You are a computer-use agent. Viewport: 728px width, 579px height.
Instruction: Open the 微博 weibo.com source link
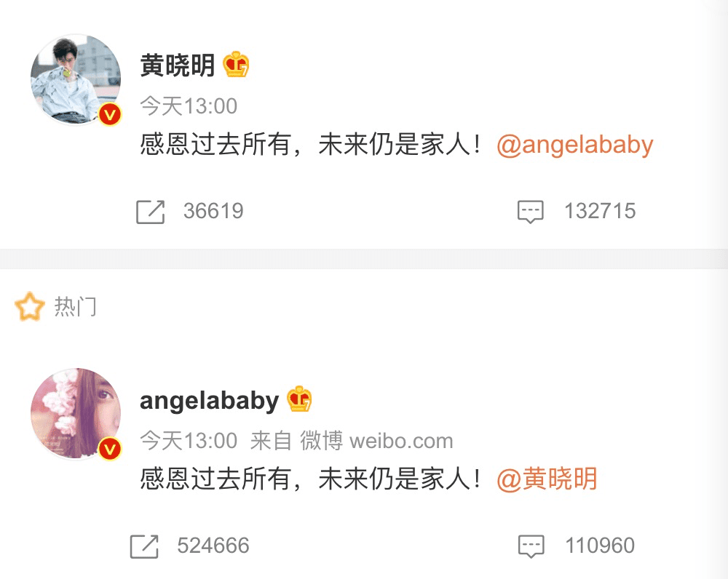point(376,441)
